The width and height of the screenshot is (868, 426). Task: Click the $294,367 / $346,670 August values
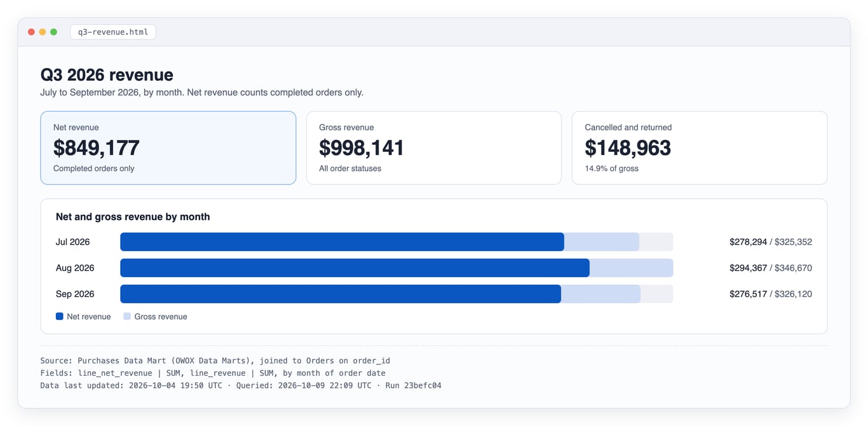click(x=771, y=268)
